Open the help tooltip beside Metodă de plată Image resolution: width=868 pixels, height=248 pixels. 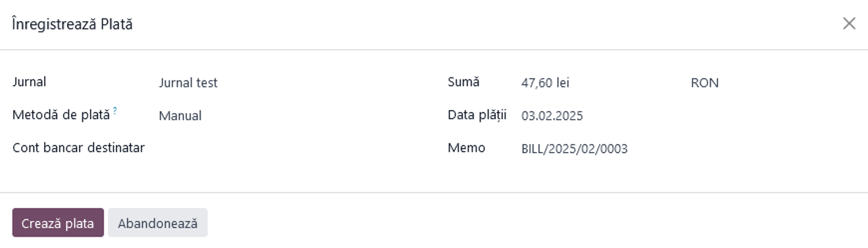tap(115, 112)
